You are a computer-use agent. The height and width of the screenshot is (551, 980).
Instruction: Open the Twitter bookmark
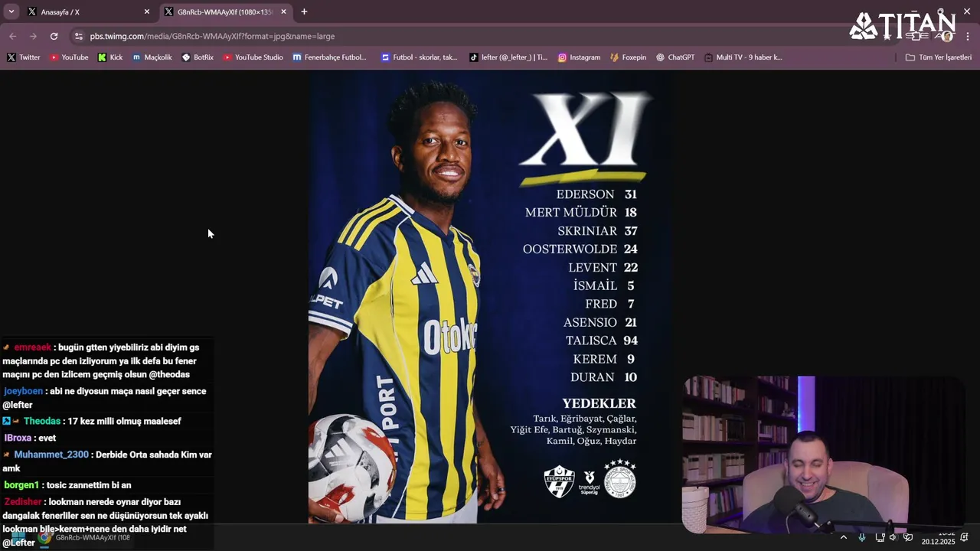coord(24,57)
